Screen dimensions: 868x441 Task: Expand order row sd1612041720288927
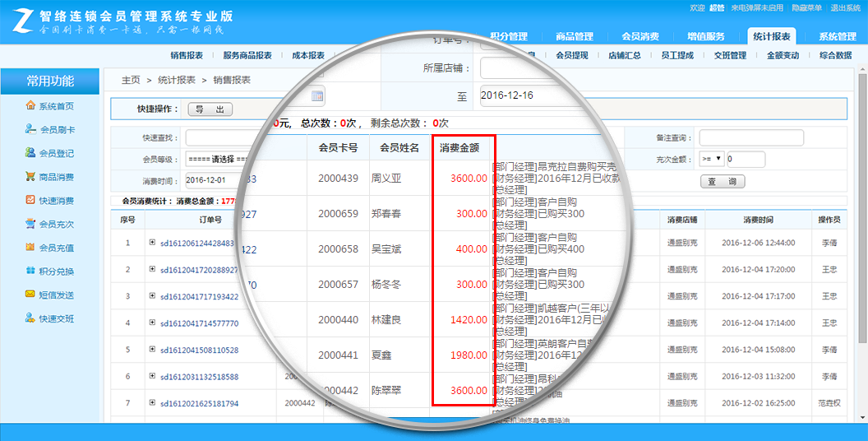(x=152, y=269)
